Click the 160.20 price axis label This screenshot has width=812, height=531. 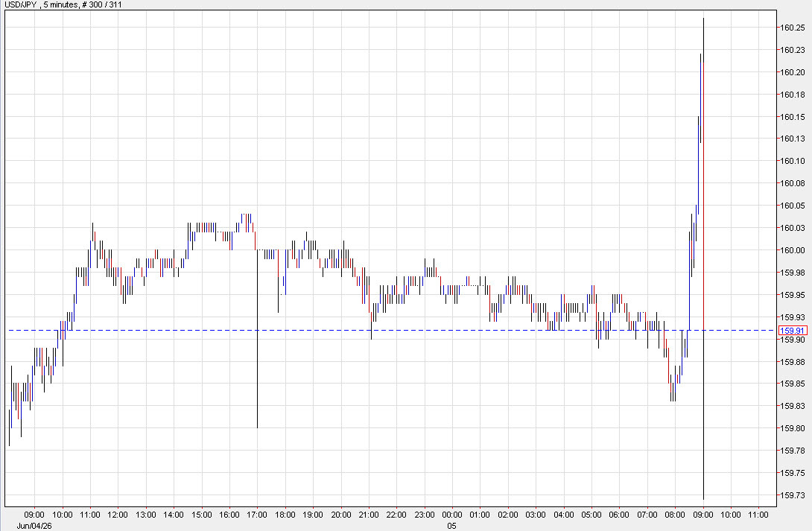click(x=793, y=72)
